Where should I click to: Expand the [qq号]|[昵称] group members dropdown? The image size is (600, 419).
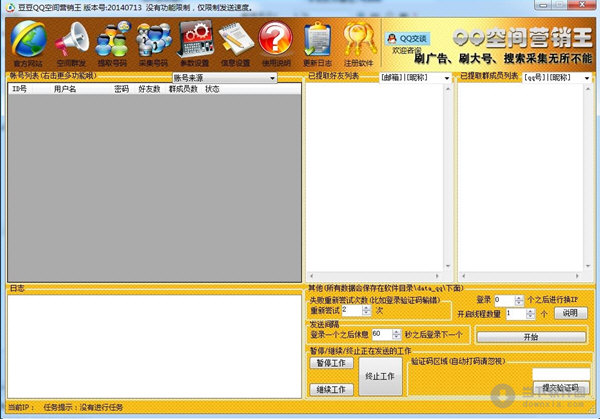click(587, 78)
